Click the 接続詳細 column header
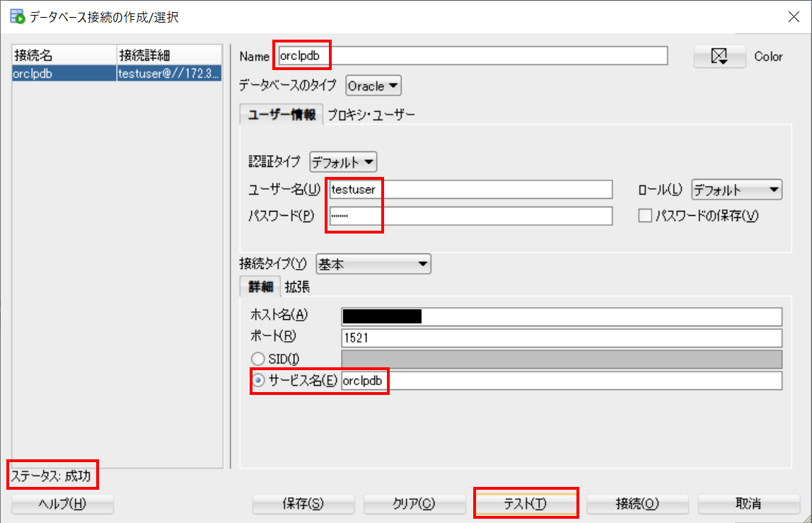 [x=169, y=55]
